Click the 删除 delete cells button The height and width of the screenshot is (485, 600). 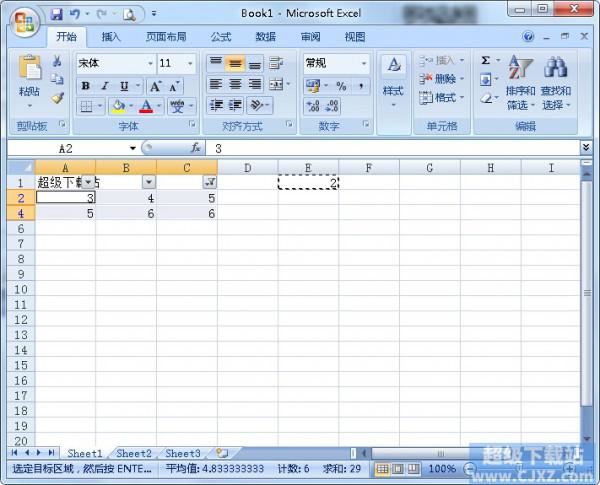pos(439,79)
